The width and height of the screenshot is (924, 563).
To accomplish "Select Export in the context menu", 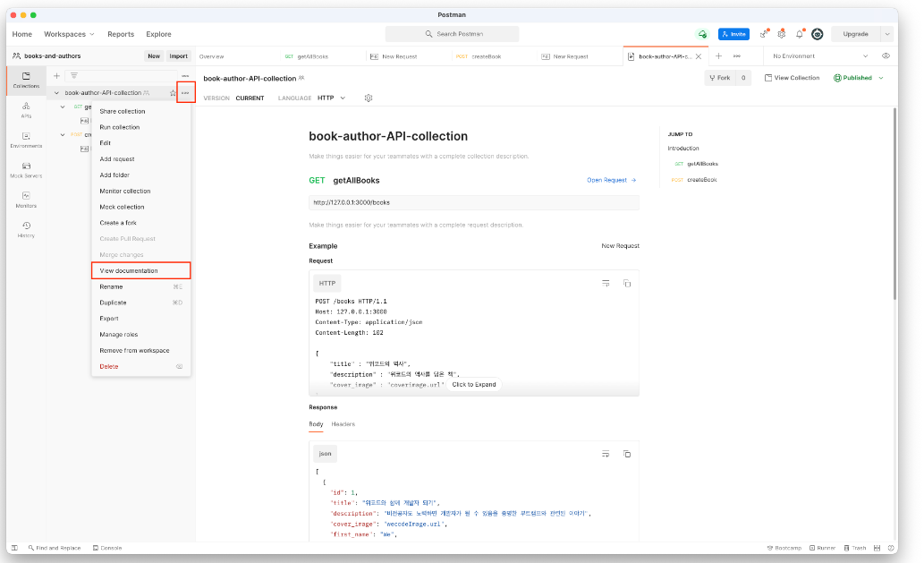I will 140,319.
